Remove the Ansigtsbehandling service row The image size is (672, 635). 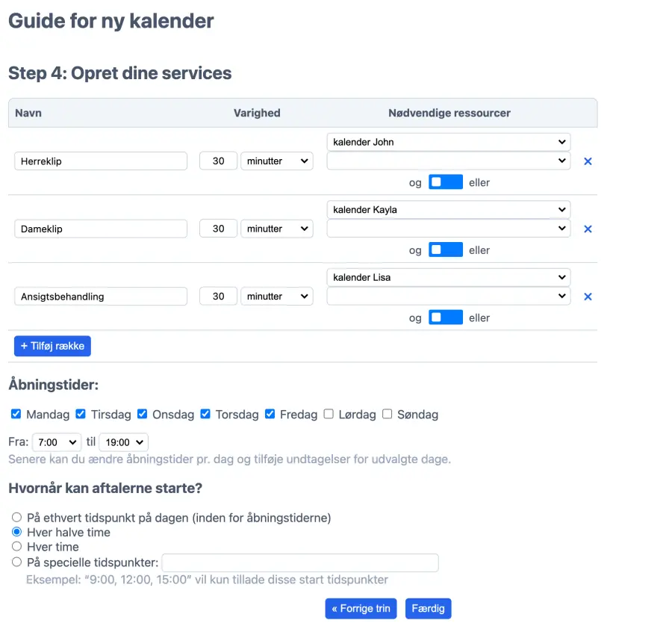click(x=588, y=297)
